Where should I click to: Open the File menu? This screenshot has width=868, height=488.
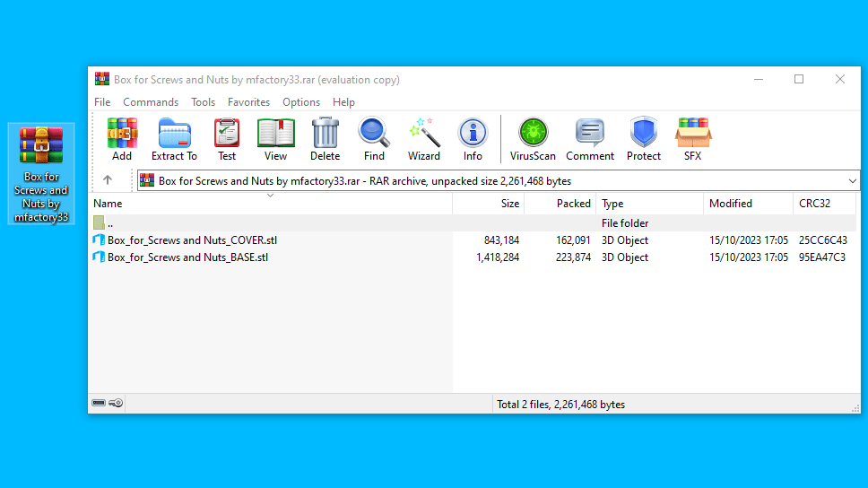tap(102, 102)
